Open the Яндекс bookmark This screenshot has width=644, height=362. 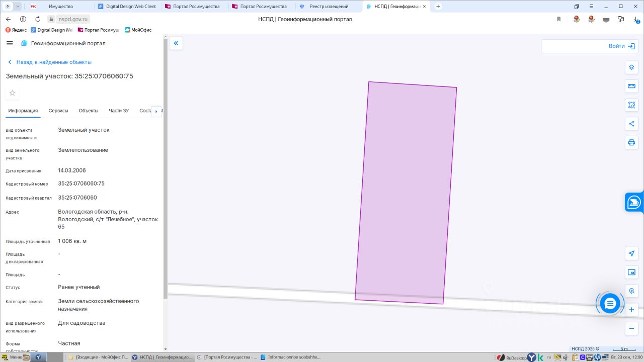coord(16,30)
